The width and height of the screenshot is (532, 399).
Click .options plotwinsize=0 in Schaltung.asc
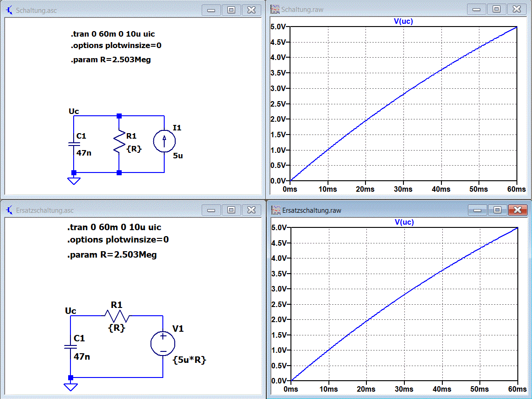[x=116, y=45]
